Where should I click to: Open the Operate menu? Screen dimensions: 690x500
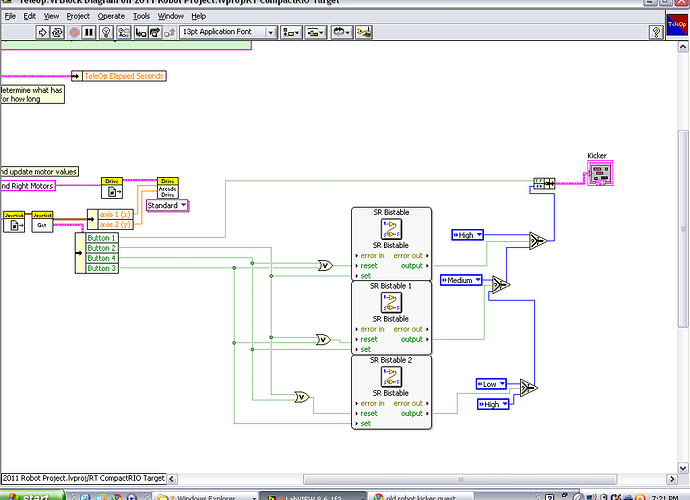pyautogui.click(x=111, y=16)
